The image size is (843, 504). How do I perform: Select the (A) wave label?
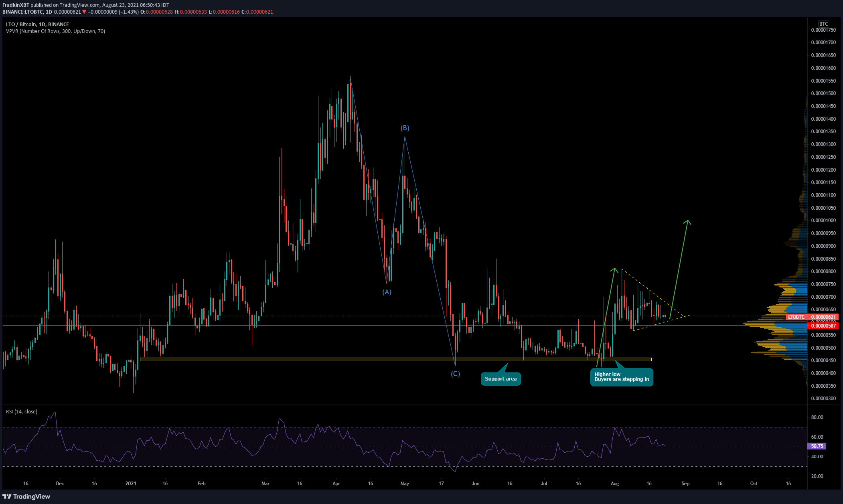coord(387,292)
